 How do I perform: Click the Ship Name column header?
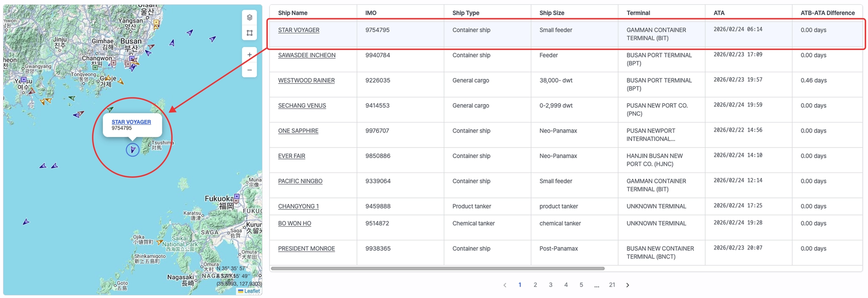293,13
